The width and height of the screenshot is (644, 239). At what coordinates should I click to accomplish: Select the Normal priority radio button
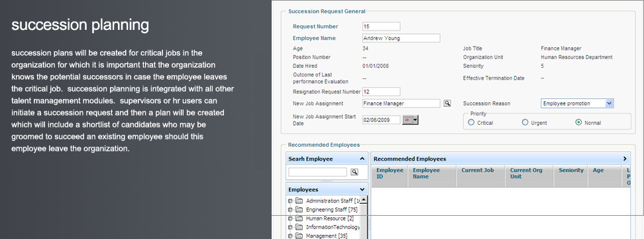tap(578, 122)
